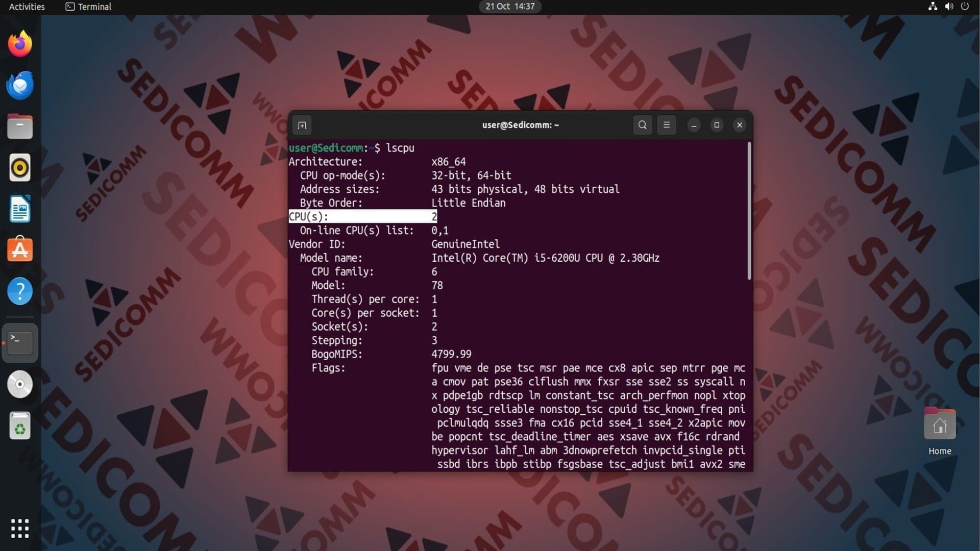The image size is (980, 551).
Task: Click the 'Thread(s) per core:' label
Action: click(365, 299)
